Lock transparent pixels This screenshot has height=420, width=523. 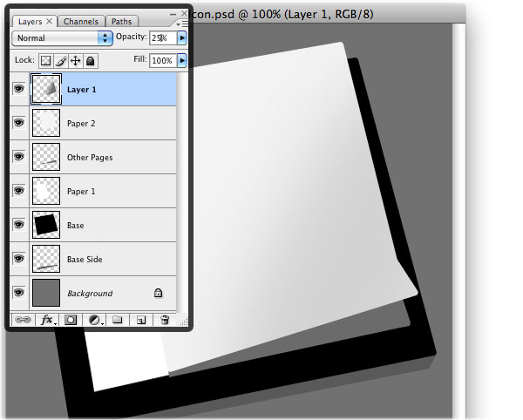tap(45, 61)
